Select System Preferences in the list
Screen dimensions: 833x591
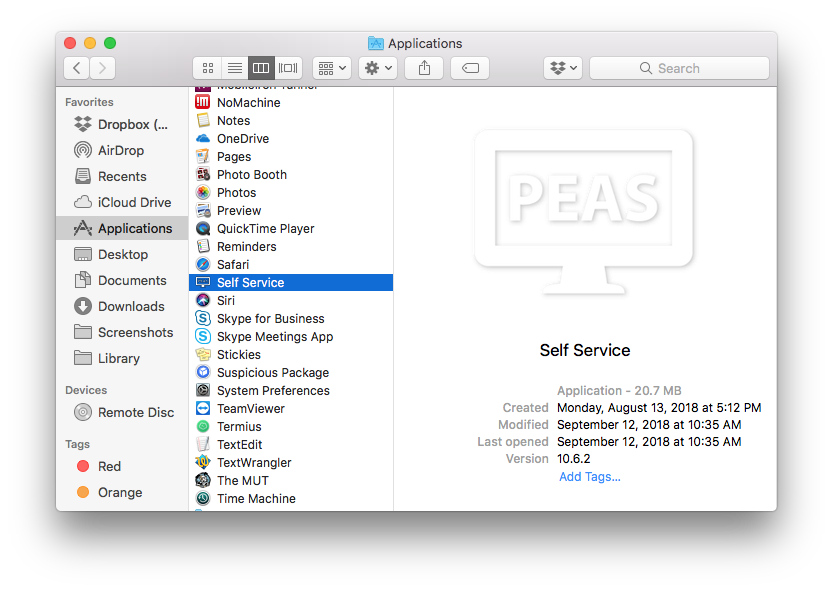(x=291, y=391)
